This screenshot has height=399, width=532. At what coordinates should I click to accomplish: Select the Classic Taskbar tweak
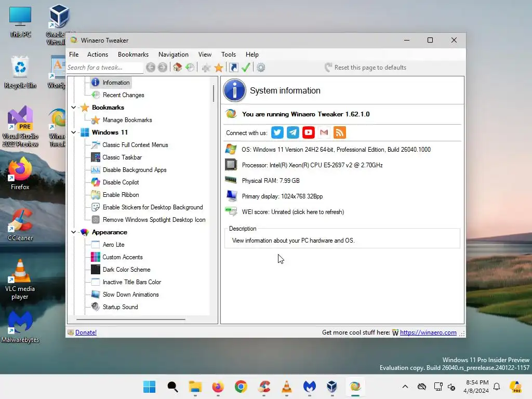click(x=122, y=157)
